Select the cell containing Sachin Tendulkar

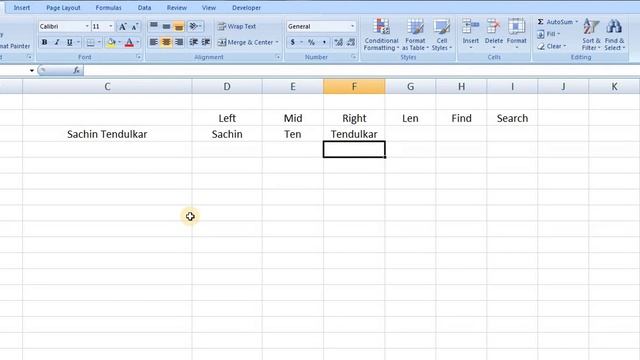pyautogui.click(x=107, y=134)
